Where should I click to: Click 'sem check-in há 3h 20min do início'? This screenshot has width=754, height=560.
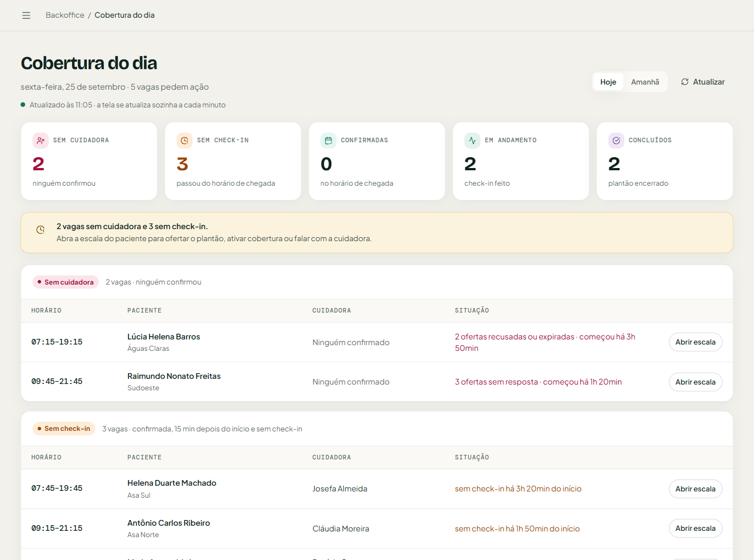coord(518,489)
